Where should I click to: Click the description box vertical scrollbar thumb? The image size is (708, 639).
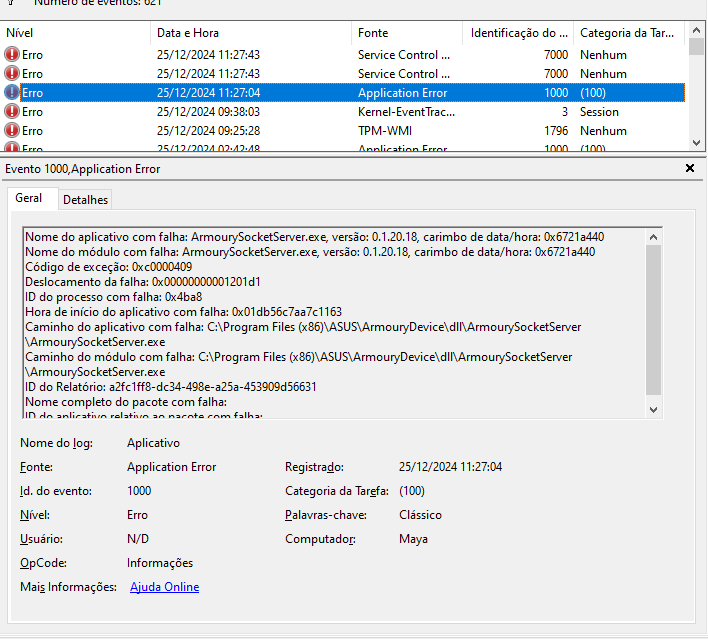coord(653,320)
